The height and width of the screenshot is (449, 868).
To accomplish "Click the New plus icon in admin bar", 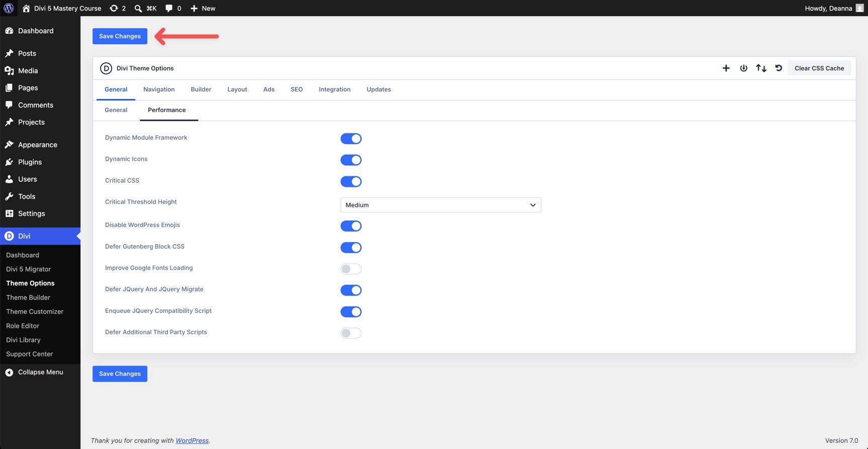I will 194,8.
